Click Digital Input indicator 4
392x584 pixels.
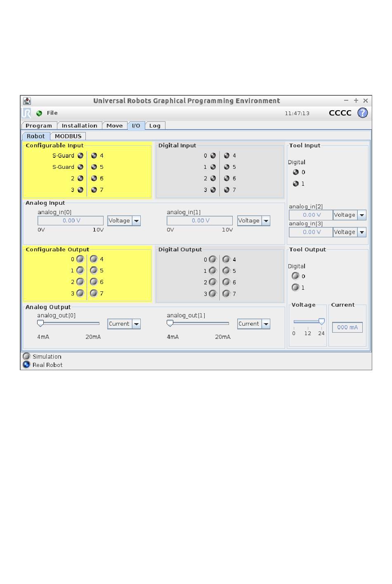coord(227,156)
